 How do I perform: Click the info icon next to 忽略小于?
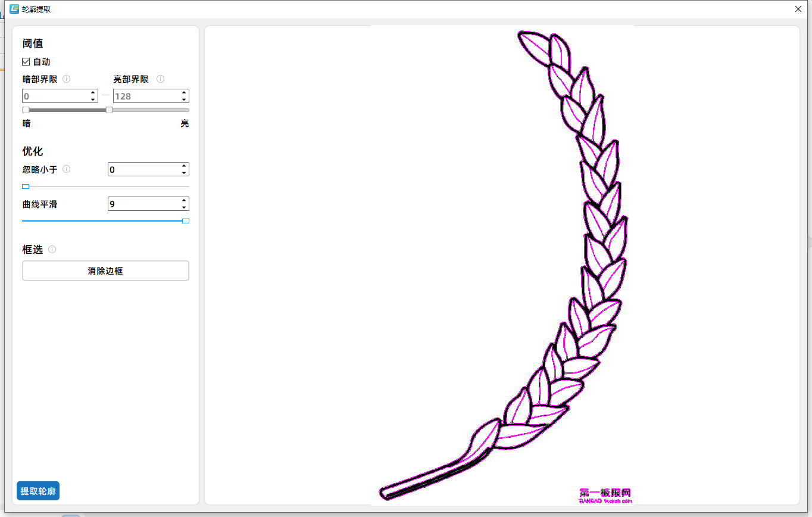[67, 169]
